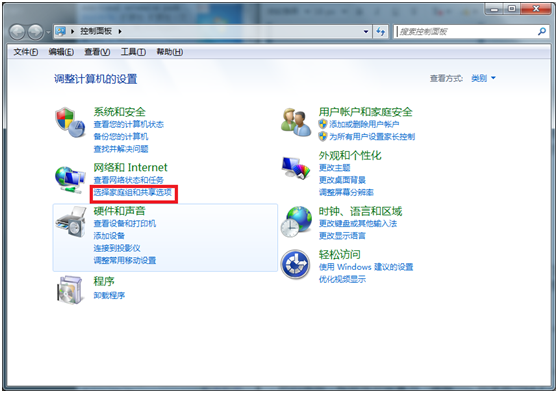The height and width of the screenshot is (393, 558).
Task: Click shield icon beside 添加或删除用户帐户
Action: (323, 124)
